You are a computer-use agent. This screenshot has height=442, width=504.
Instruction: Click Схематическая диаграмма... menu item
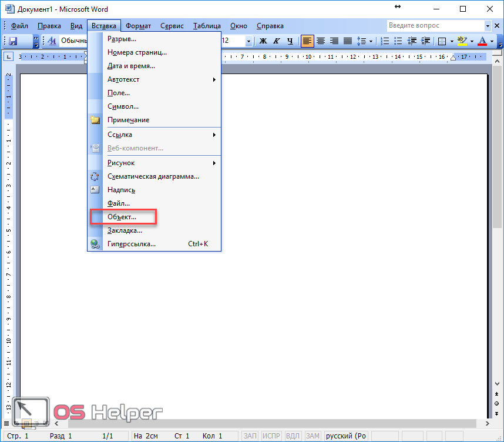click(153, 176)
